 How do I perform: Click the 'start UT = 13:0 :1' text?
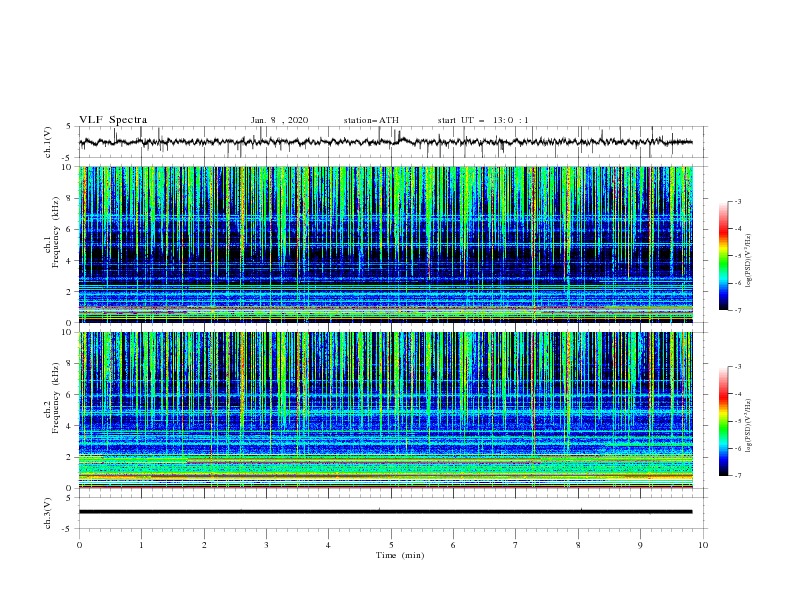tap(483, 120)
